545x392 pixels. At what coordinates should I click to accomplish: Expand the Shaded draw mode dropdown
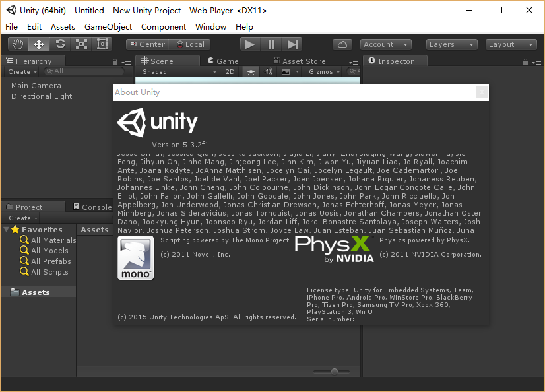pos(178,71)
